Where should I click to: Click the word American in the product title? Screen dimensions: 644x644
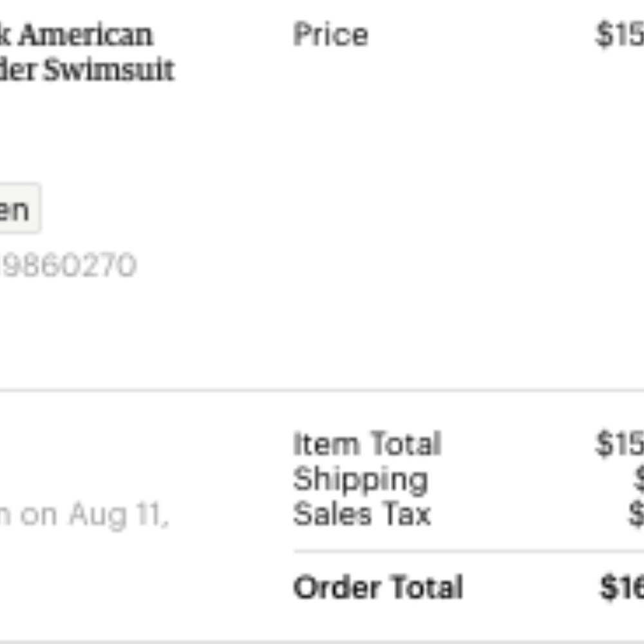click(x=86, y=35)
